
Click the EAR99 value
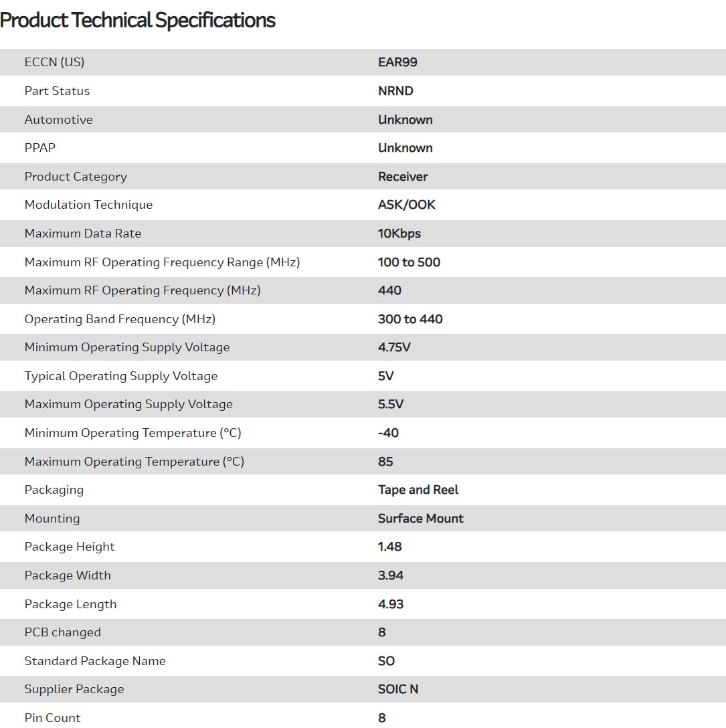(x=397, y=62)
